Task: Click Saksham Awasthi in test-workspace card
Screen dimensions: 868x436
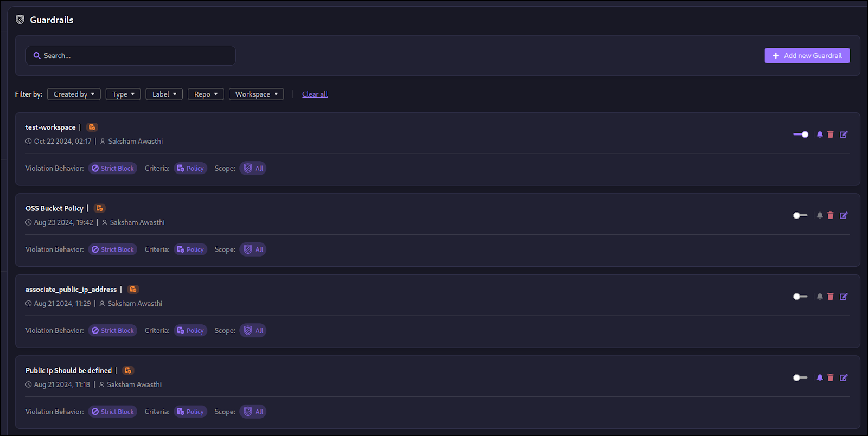Action: pyautogui.click(x=136, y=141)
